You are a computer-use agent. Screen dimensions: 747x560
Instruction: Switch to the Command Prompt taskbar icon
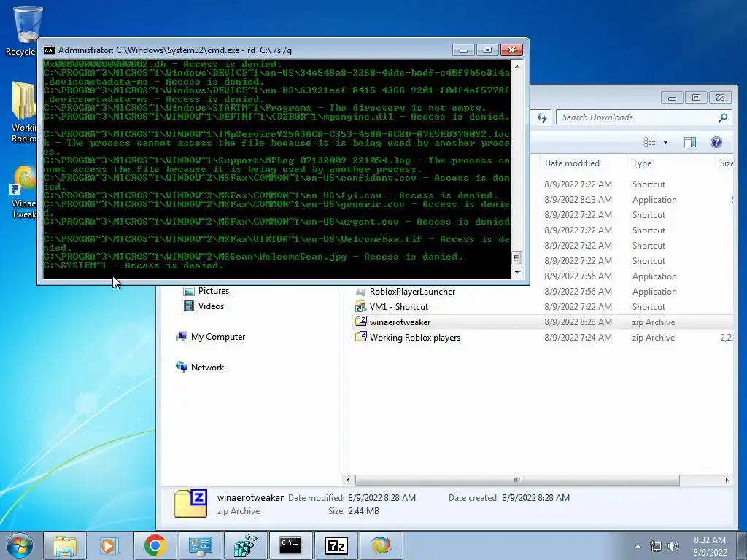click(x=290, y=545)
